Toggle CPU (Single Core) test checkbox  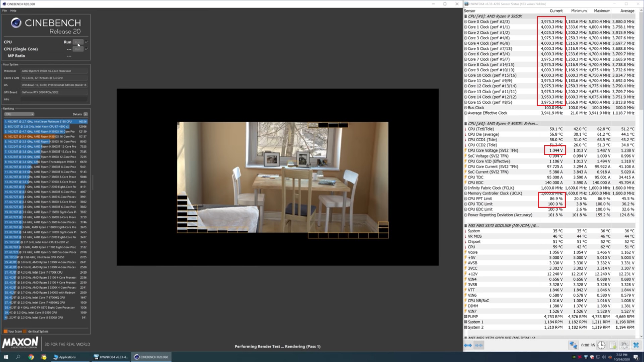(x=87, y=49)
